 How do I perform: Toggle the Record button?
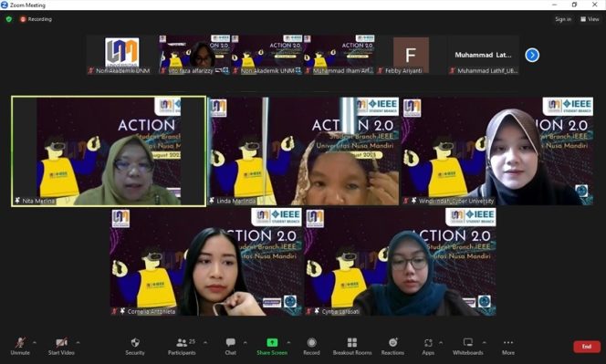(311, 347)
